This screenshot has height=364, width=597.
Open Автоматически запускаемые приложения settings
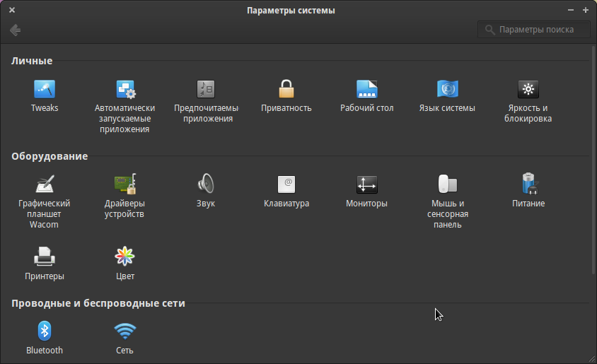pyautogui.click(x=125, y=90)
